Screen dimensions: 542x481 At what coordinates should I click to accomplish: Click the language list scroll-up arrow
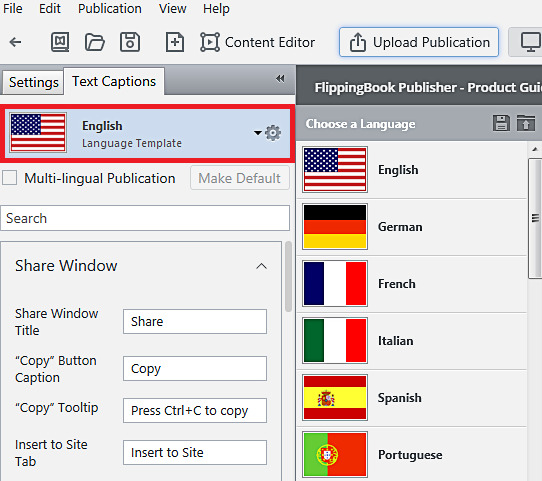coord(535,149)
